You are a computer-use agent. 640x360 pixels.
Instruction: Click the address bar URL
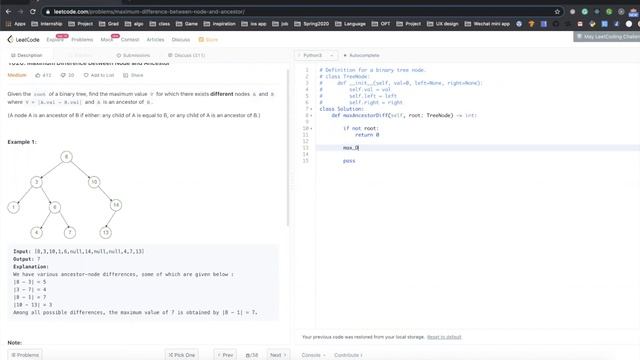pos(149,12)
